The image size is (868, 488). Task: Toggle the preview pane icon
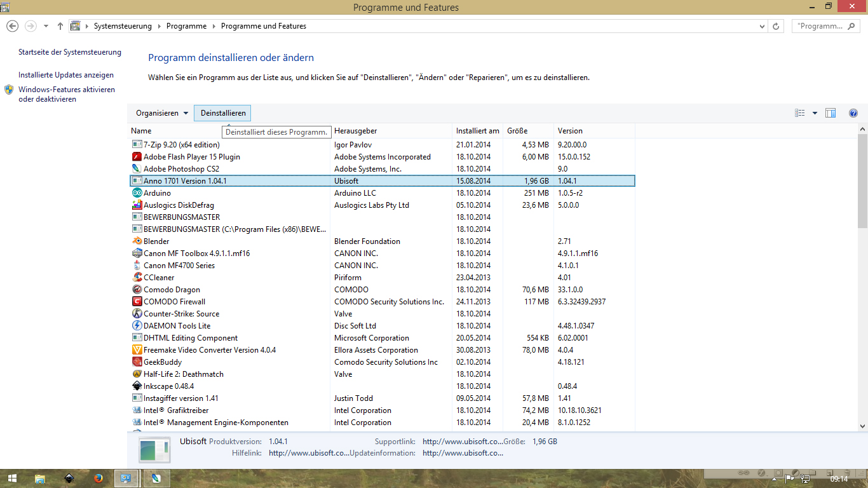click(x=831, y=113)
